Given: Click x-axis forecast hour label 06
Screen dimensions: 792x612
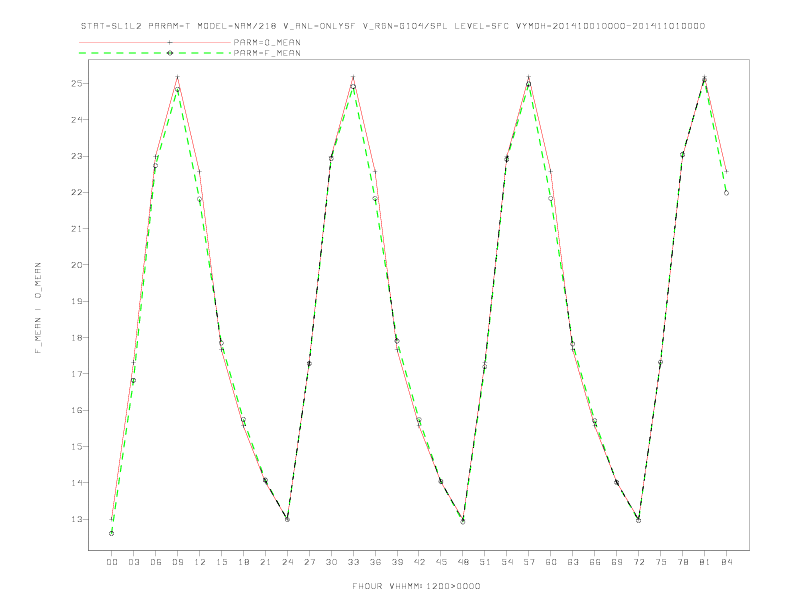Looking at the screenshot, I should [x=156, y=562].
